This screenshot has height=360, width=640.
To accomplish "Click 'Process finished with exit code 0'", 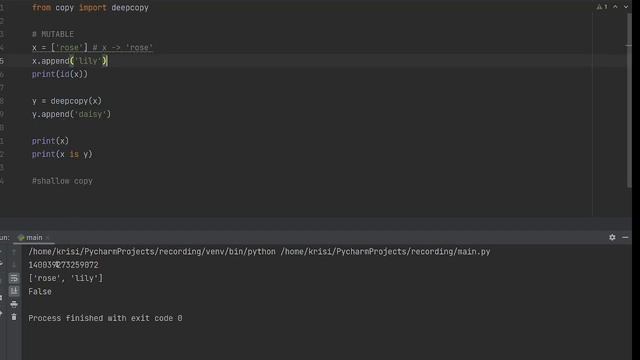I will tap(105, 318).
